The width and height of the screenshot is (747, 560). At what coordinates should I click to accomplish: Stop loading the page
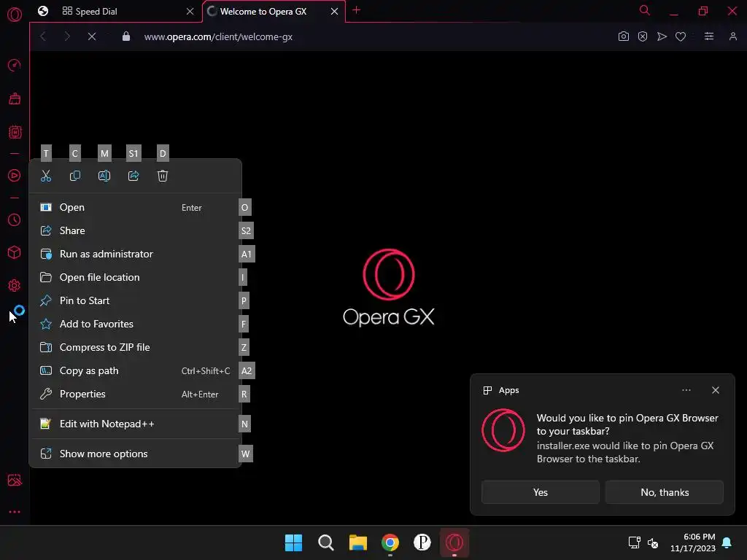tap(92, 36)
